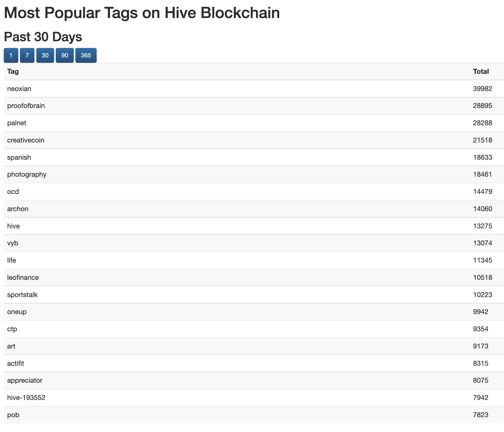Click the 39982 total value

coord(482,89)
